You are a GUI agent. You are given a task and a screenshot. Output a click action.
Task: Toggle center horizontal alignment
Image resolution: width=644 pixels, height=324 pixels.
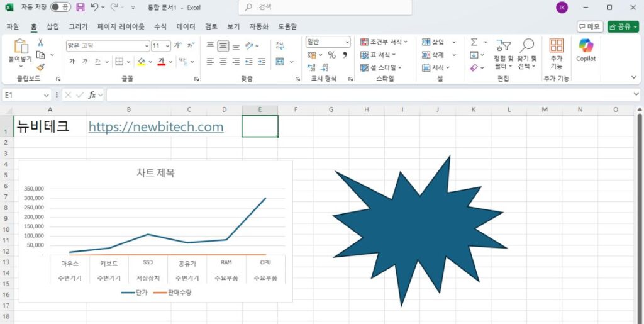(x=223, y=62)
